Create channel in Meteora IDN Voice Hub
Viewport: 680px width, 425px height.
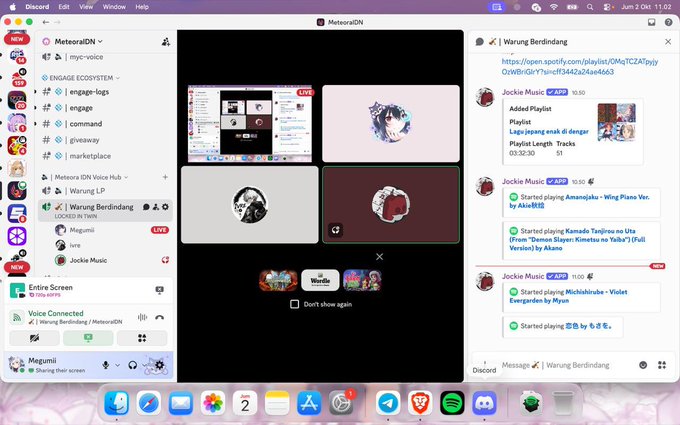(165, 177)
